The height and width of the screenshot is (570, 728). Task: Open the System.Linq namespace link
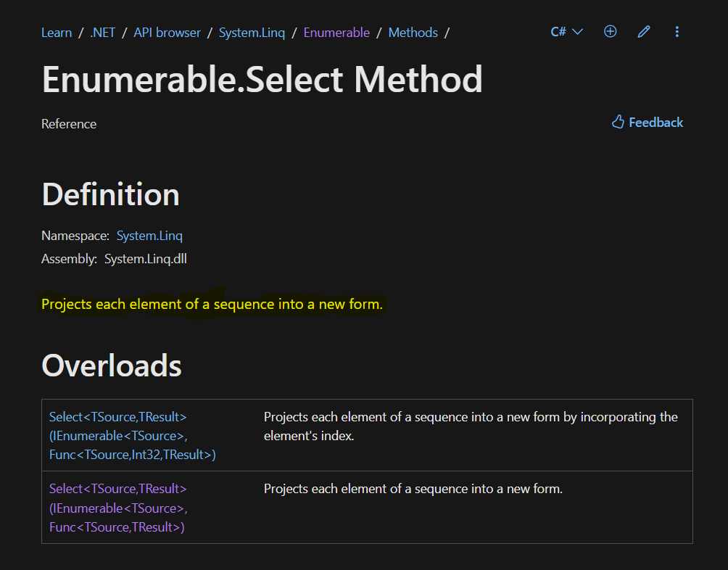click(149, 235)
